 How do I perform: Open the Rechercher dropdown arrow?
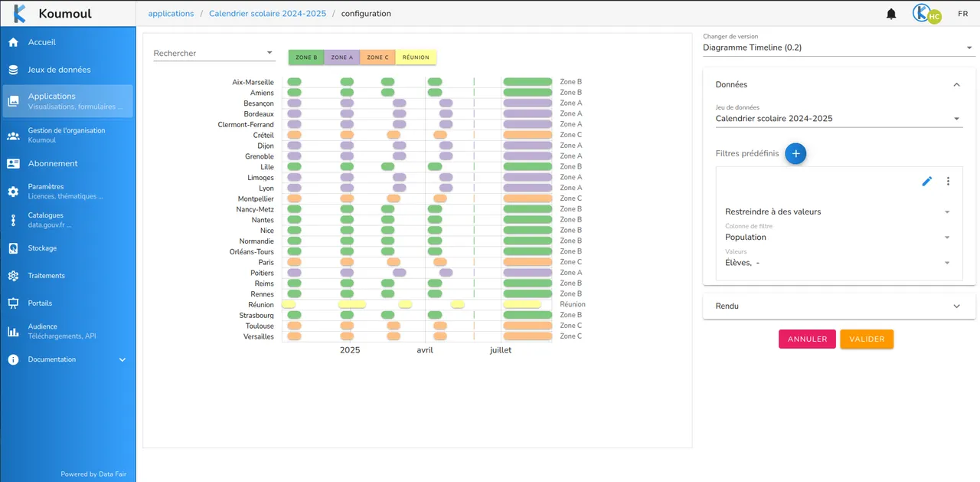point(269,53)
